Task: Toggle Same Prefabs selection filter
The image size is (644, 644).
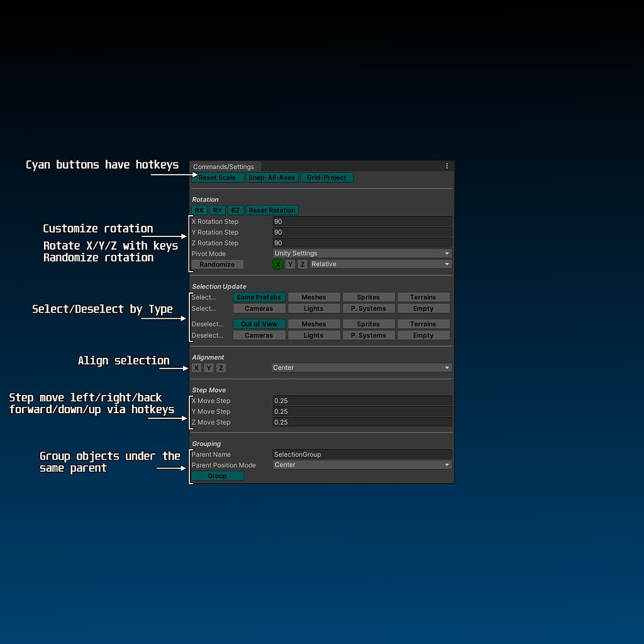Action: pos(259,297)
